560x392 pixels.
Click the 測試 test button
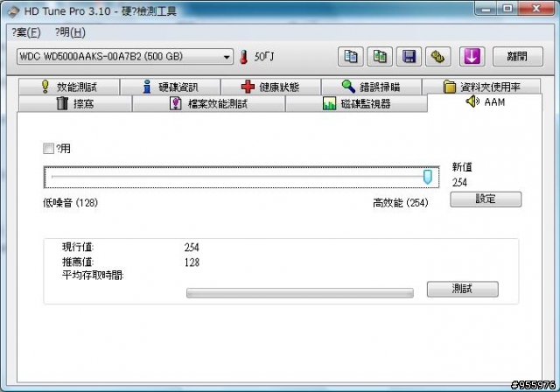tap(463, 289)
